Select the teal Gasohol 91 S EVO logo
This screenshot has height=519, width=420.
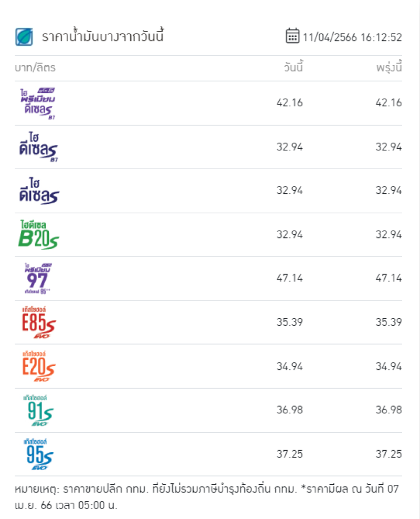[x=38, y=410]
